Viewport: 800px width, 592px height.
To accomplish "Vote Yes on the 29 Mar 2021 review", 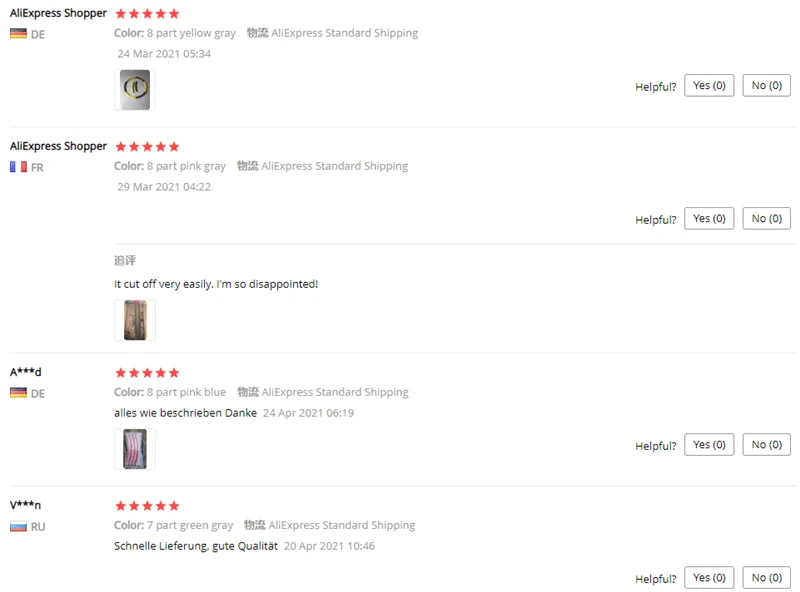I will [709, 218].
